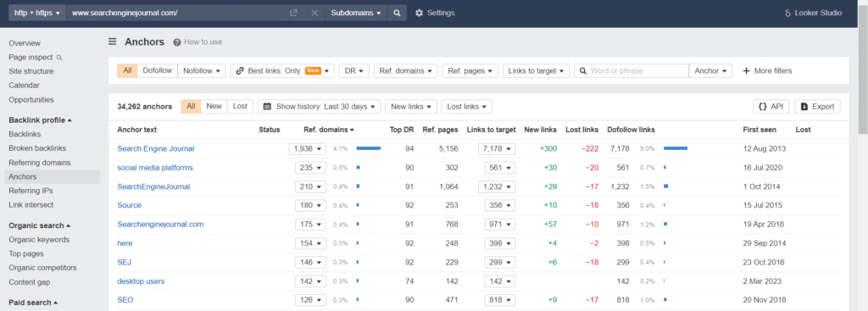Open Show history Last 30 days dropdown
This screenshot has width=868, height=311.
(319, 106)
